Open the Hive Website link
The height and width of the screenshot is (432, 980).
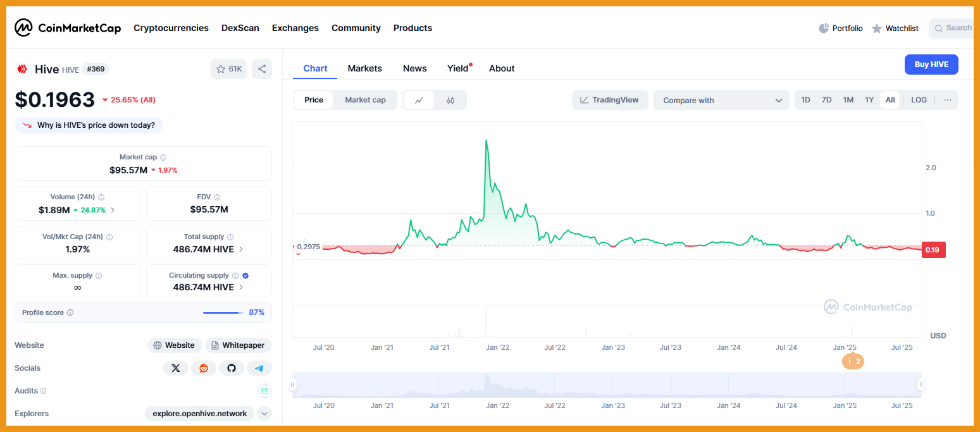coord(175,345)
